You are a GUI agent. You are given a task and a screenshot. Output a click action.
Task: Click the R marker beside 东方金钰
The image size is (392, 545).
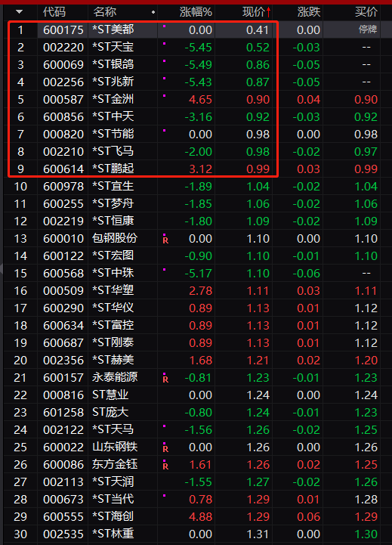pyautogui.click(x=165, y=466)
